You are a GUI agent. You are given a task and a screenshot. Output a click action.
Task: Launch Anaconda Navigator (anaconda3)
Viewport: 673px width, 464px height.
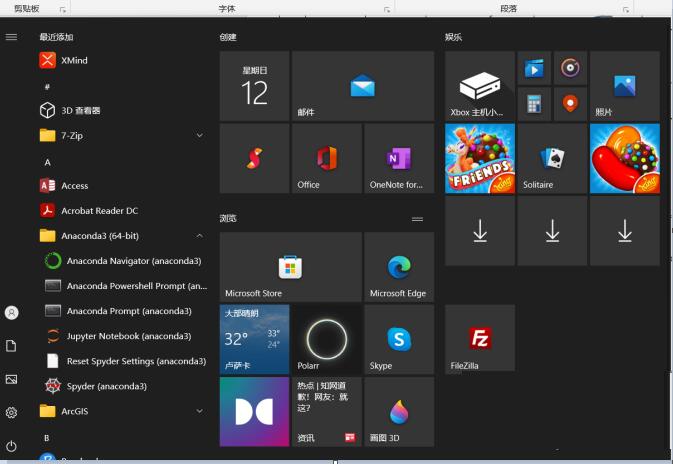(133, 261)
